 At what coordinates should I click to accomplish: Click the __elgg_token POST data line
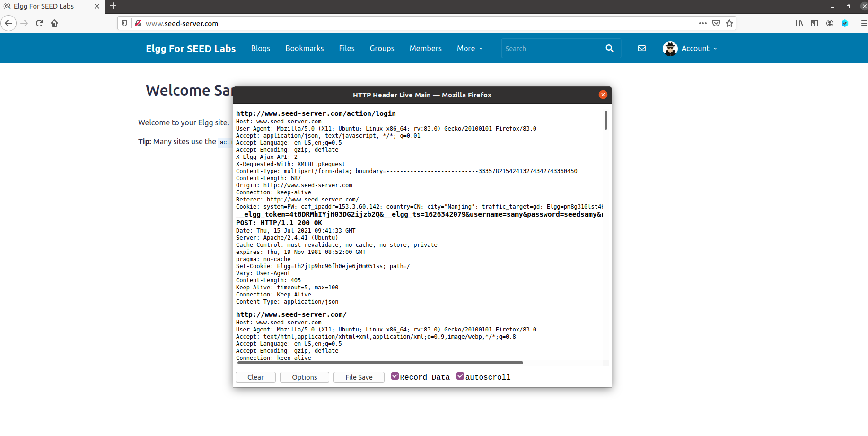pyautogui.click(x=420, y=214)
